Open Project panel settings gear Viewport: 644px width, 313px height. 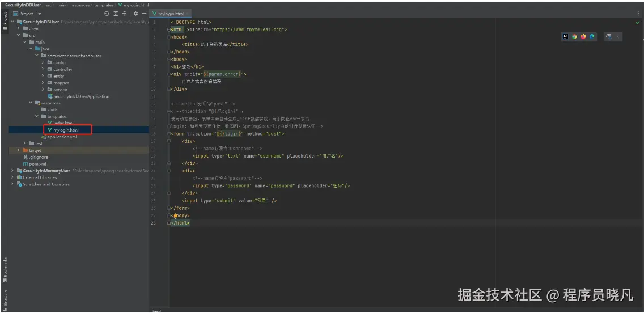click(135, 14)
